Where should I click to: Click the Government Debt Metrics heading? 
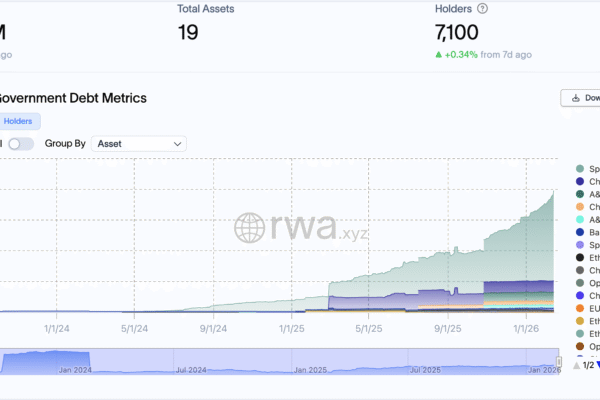click(x=70, y=98)
